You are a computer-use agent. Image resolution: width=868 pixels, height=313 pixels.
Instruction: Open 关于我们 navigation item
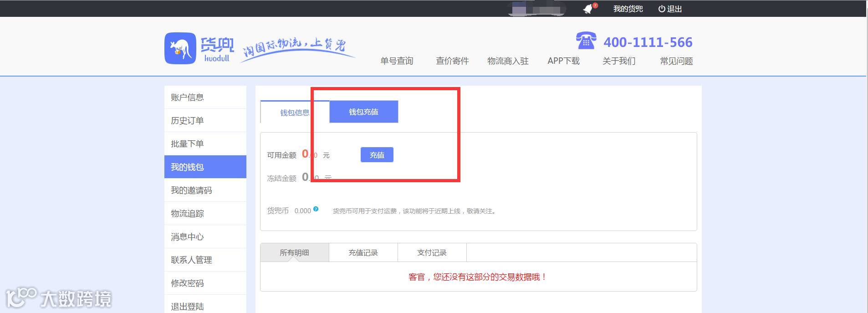coord(619,61)
